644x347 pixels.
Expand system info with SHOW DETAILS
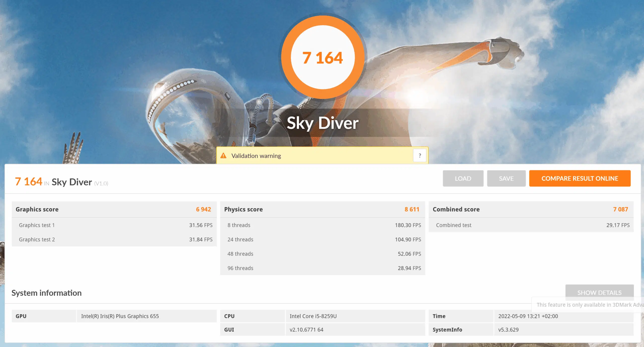[x=599, y=292]
